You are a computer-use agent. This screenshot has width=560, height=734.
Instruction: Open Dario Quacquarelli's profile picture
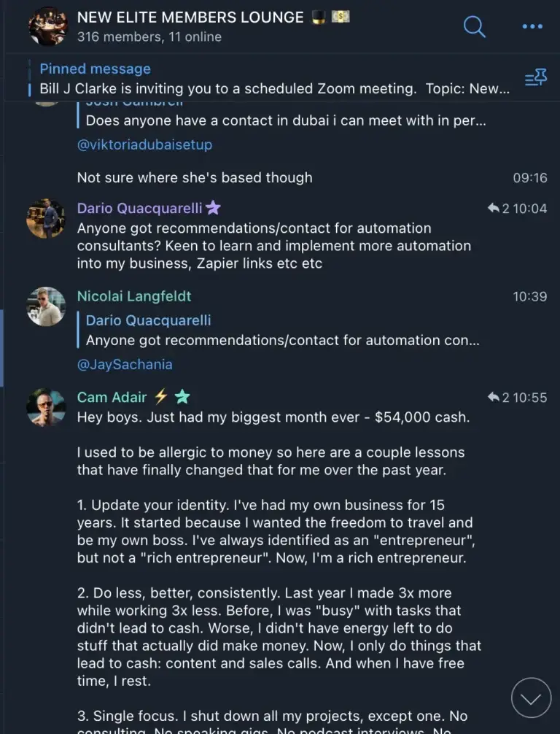click(x=46, y=218)
